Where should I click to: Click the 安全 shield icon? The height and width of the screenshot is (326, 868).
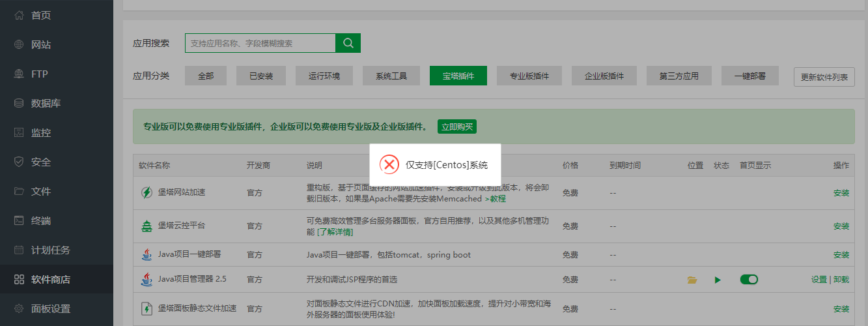(19, 162)
